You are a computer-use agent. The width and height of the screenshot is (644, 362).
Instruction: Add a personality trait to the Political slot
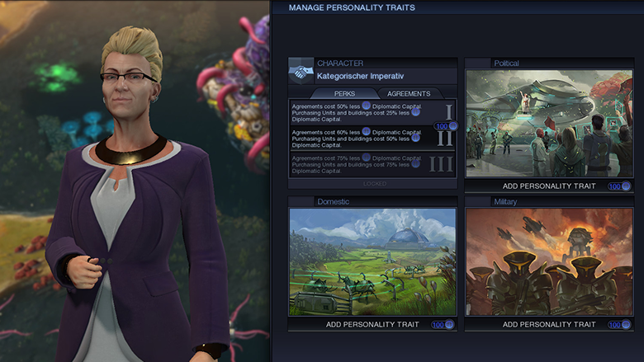click(549, 186)
